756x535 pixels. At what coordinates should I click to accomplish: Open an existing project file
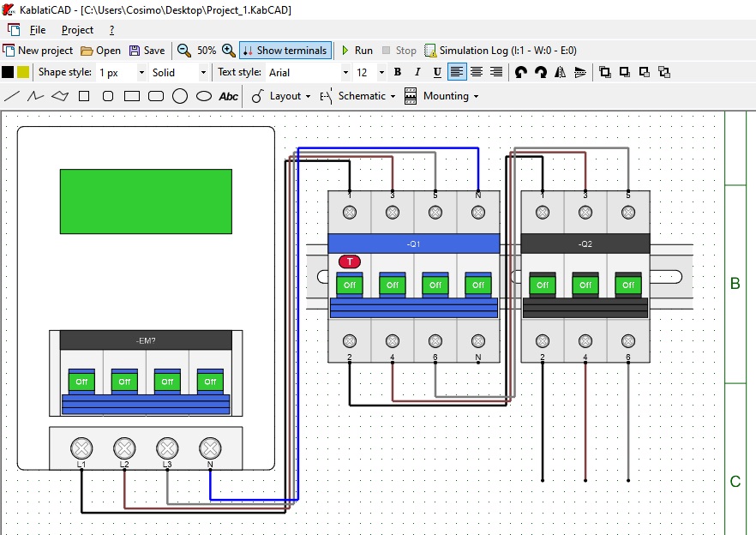pos(101,51)
